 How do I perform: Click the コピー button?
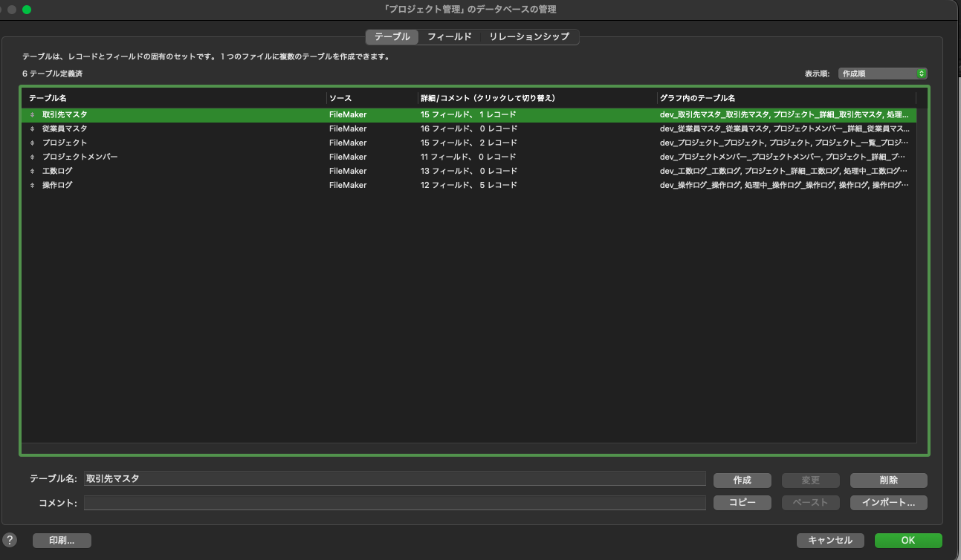pyautogui.click(x=742, y=503)
